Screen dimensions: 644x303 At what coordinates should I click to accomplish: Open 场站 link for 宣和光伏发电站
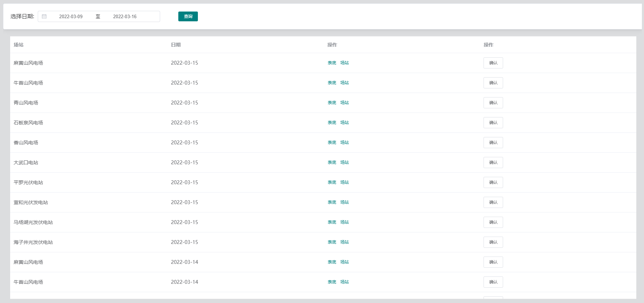click(x=344, y=202)
